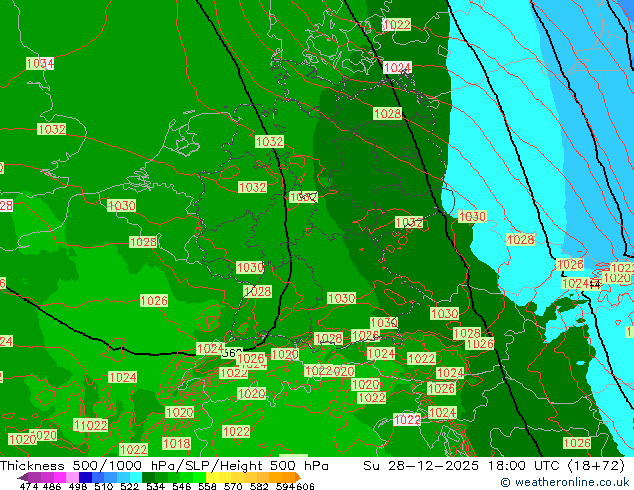Pick the dark blue legend swatch at 498
This screenshot has width=634, height=490.
point(85,477)
